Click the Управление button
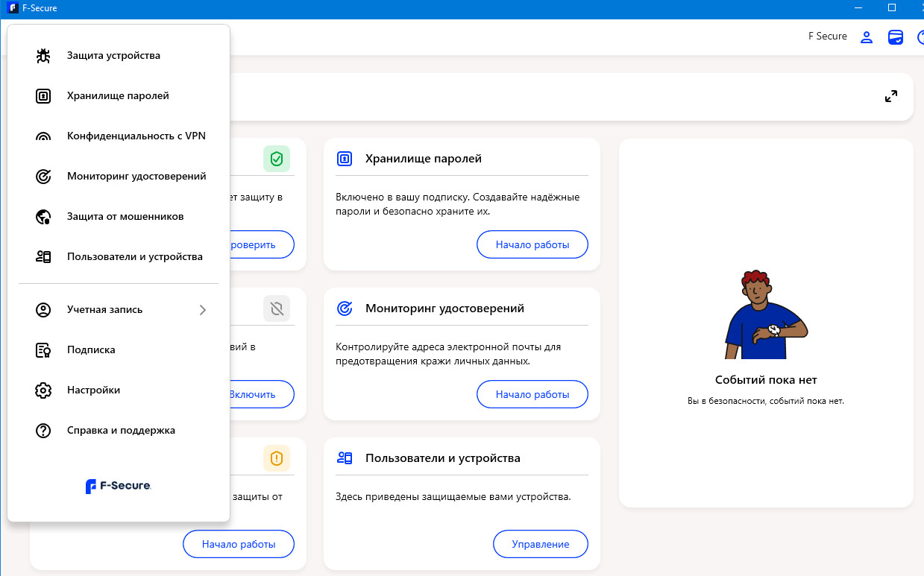Viewport: 924px width, 576px height. pyautogui.click(x=541, y=544)
